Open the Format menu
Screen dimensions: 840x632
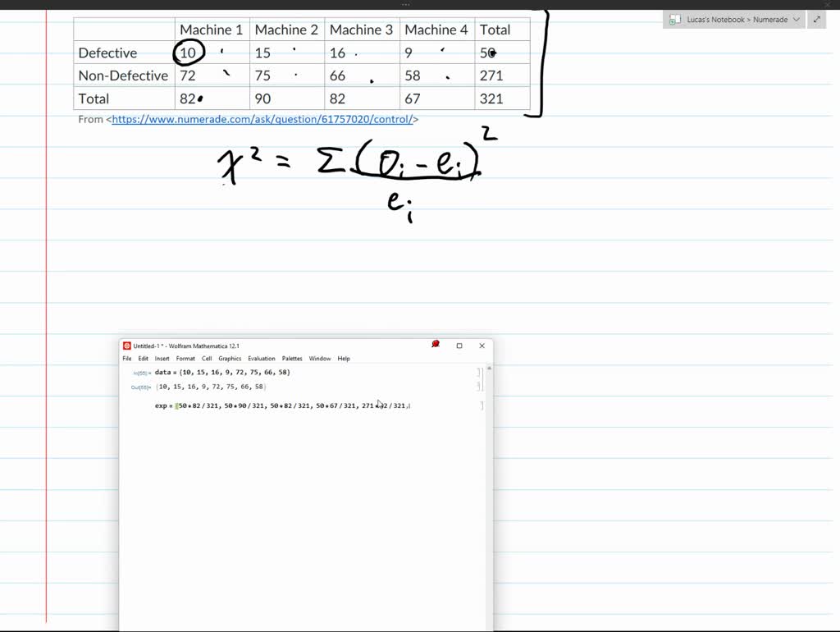(185, 359)
